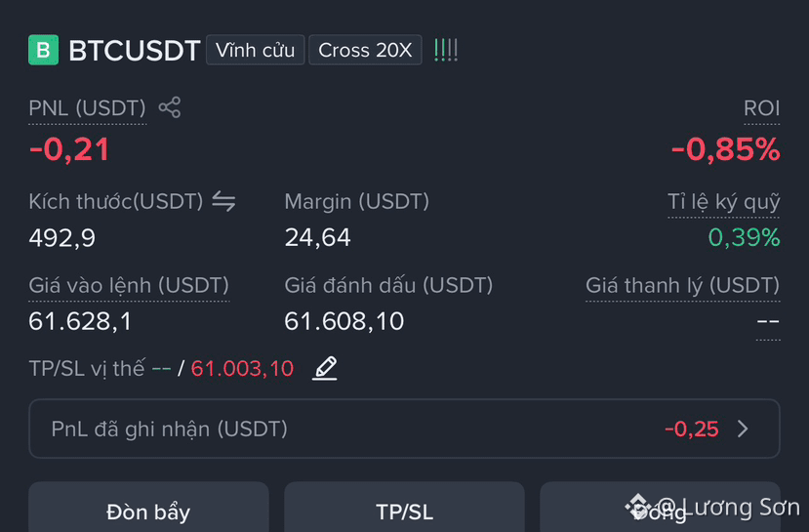The image size is (809, 532).
Task: Click the Binance logo watermark
Action: (x=637, y=507)
